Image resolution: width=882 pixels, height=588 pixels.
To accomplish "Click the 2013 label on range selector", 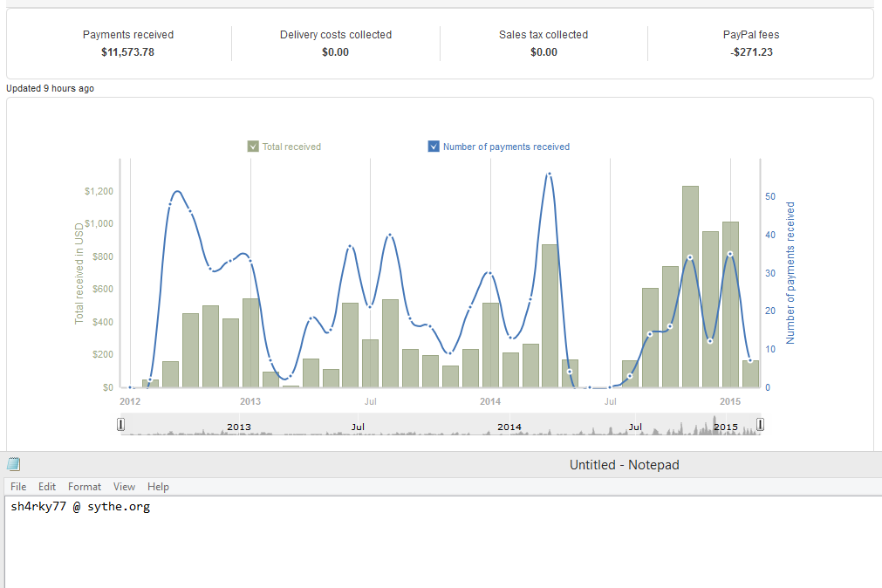I will [238, 427].
